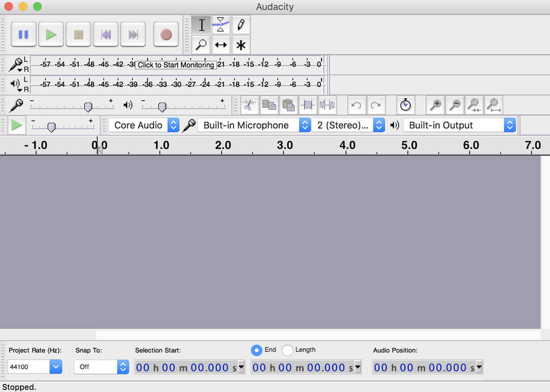
Task: Toggle the Pause button
Action: [23, 34]
